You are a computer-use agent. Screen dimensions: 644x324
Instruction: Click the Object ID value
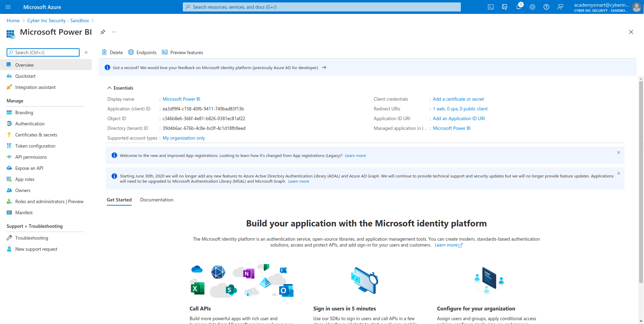(x=204, y=118)
